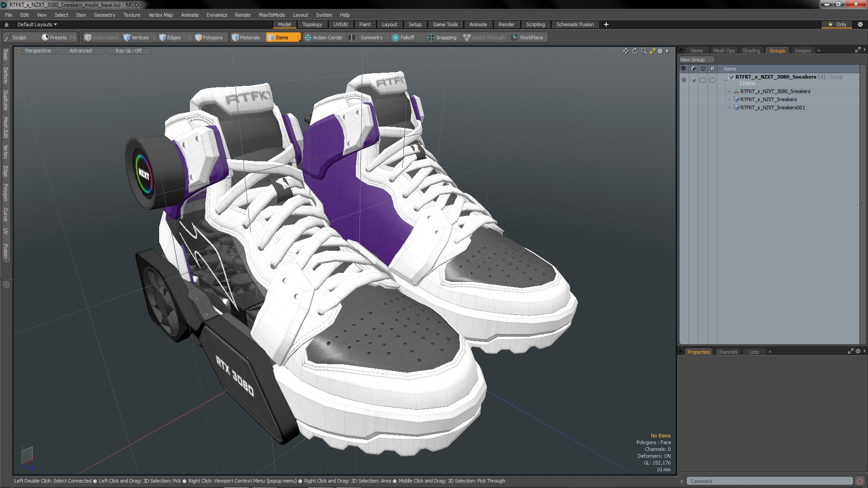
Task: Click the New Group button
Action: pyautogui.click(x=696, y=60)
